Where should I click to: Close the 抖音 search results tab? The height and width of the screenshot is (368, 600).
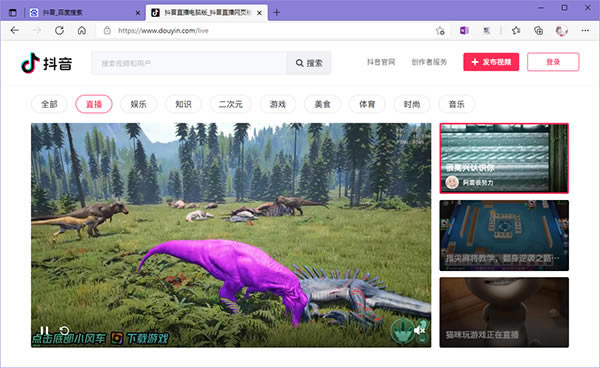(x=138, y=13)
